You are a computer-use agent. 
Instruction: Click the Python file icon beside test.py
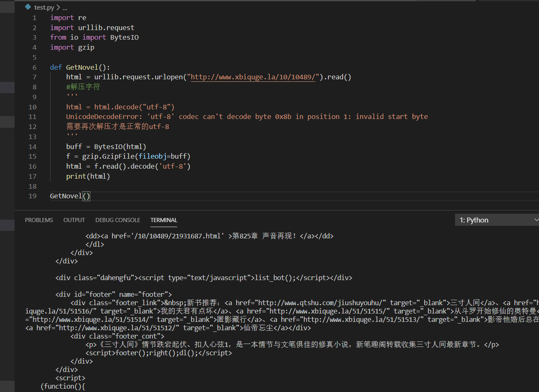[28, 7]
